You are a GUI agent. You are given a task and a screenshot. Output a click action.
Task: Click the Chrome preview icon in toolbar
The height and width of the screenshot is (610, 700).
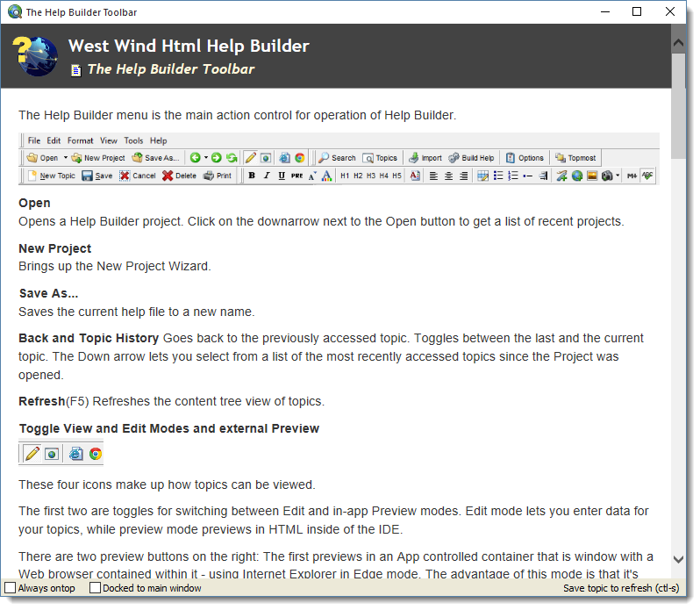click(300, 158)
